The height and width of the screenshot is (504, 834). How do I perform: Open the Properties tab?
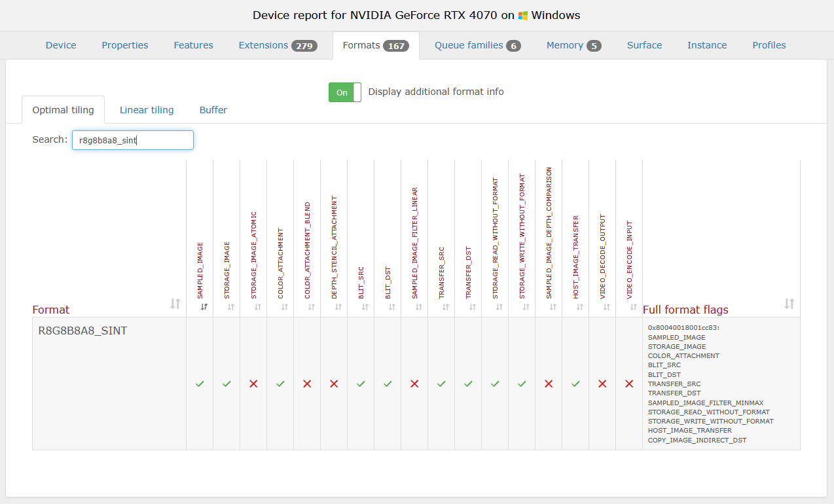click(125, 45)
